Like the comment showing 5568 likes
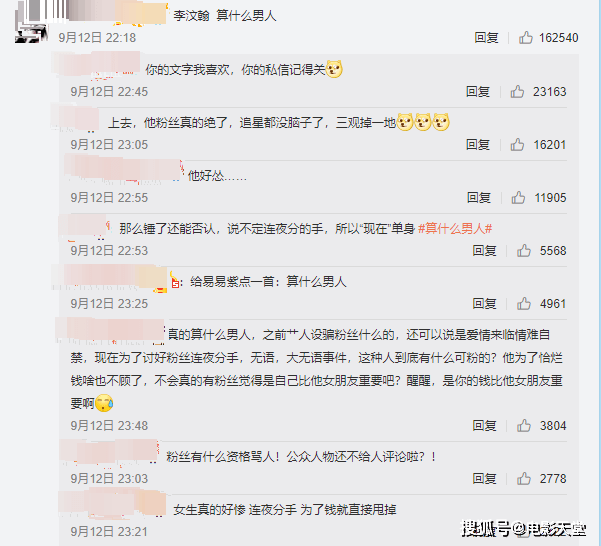The image size is (601, 546). (x=524, y=251)
